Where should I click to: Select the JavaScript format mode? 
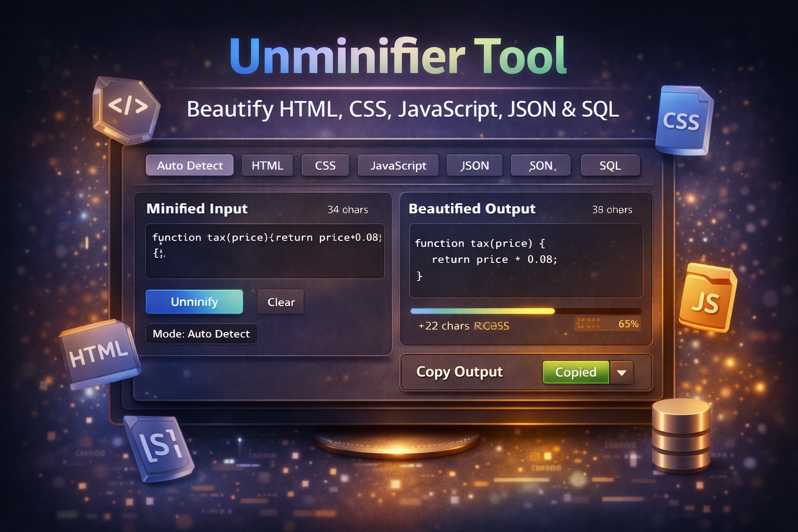click(398, 165)
